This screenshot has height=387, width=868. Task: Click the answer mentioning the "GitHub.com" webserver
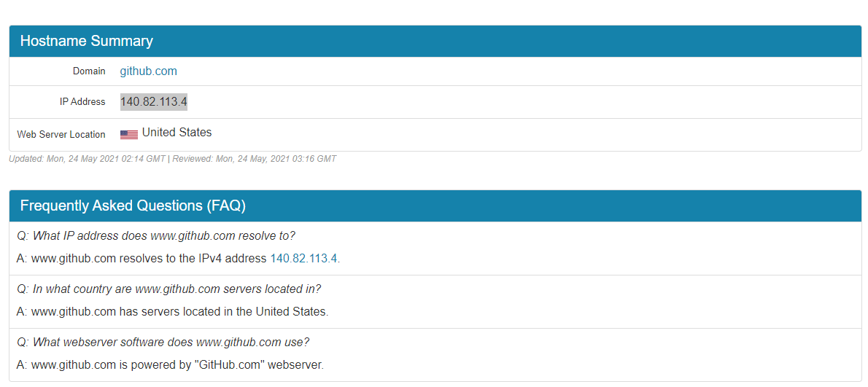[170, 365]
